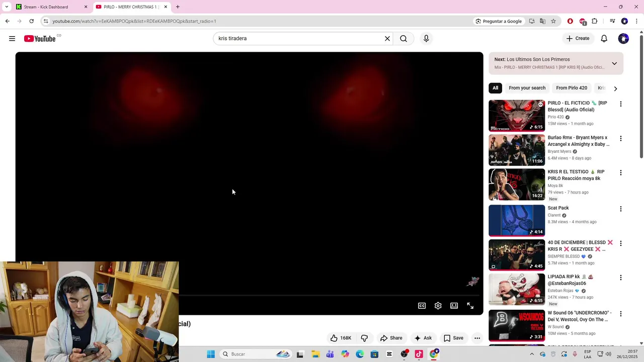Open File Explorer from taskbar
Image resolution: width=644 pixels, height=362 pixels.
(x=315, y=354)
